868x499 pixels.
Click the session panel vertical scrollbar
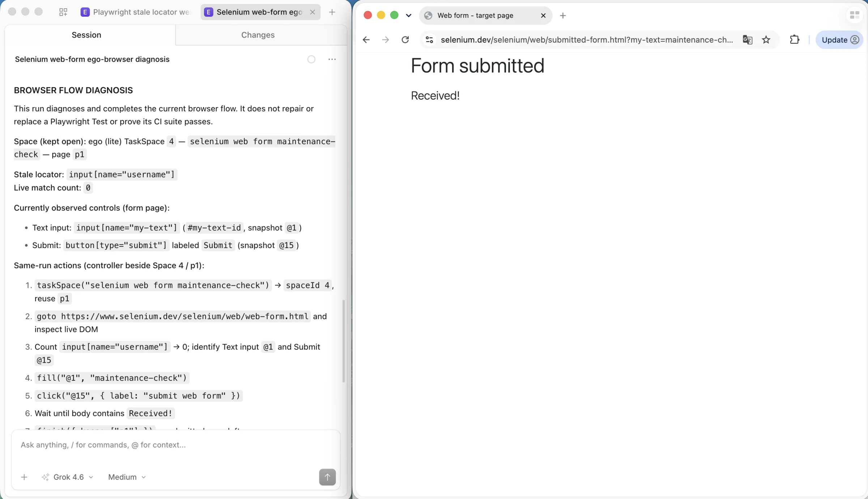click(x=344, y=341)
